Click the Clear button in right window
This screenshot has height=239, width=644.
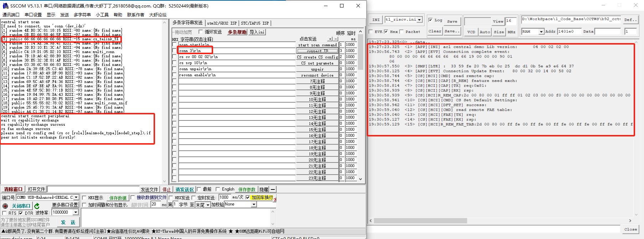(435, 31)
